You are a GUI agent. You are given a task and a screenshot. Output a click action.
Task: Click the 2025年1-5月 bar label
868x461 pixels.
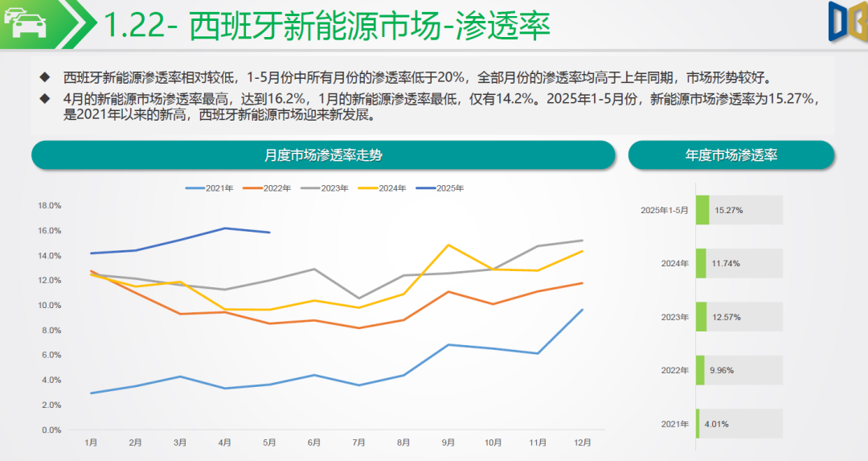coord(665,211)
